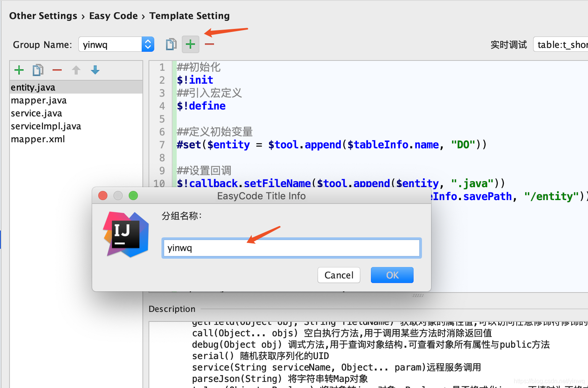Move the selected template down

click(x=95, y=70)
